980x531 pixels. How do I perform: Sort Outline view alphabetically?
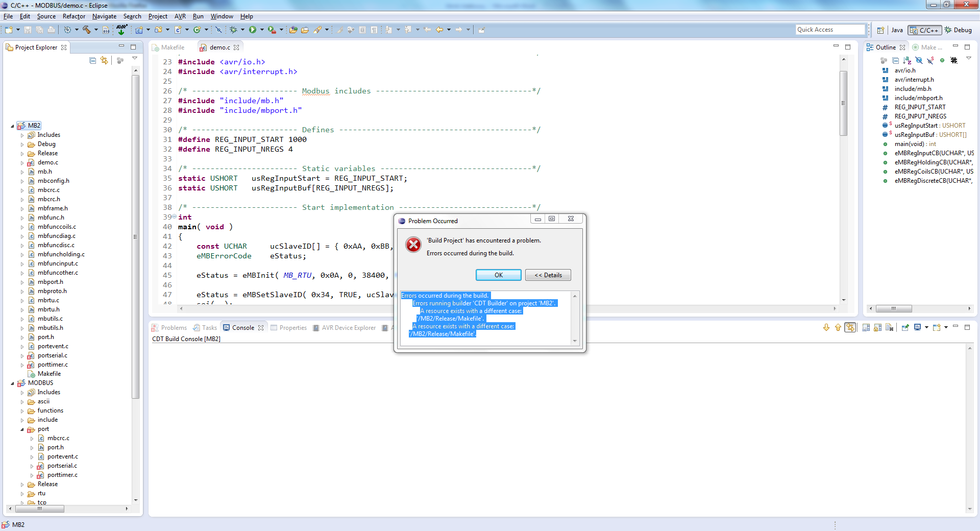907,61
